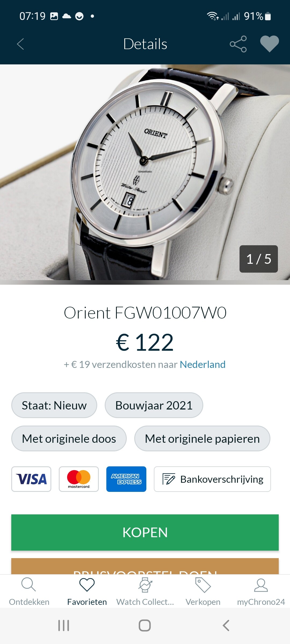Tap the Staat: Nieuw chip

coord(54,405)
